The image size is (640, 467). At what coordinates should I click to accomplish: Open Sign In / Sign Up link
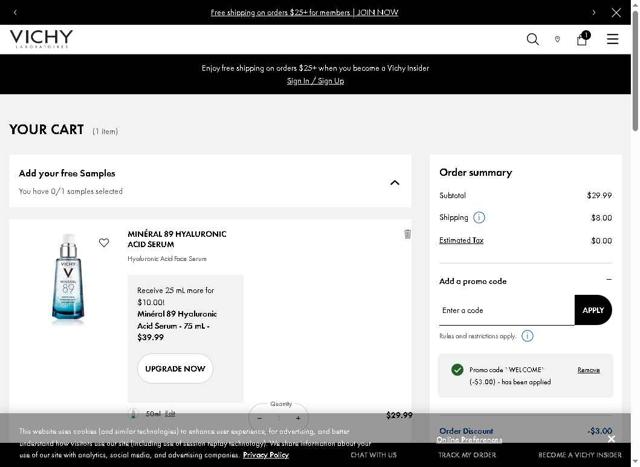315,81
